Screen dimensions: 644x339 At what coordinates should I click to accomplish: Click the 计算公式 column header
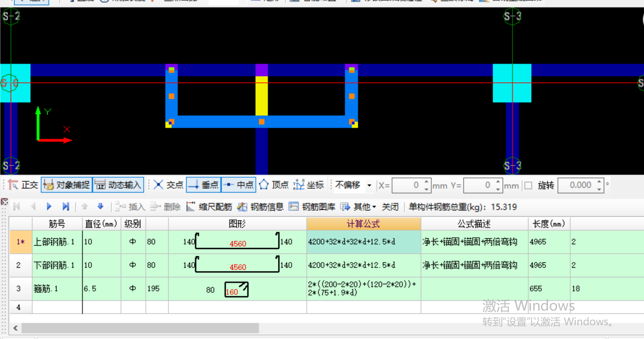[x=364, y=224]
